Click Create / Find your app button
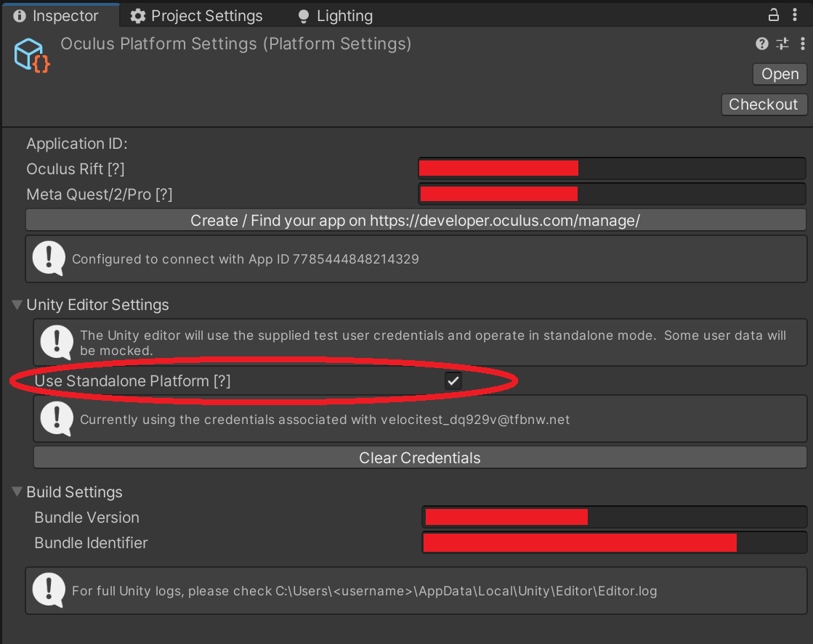This screenshot has width=813, height=644. click(x=416, y=220)
